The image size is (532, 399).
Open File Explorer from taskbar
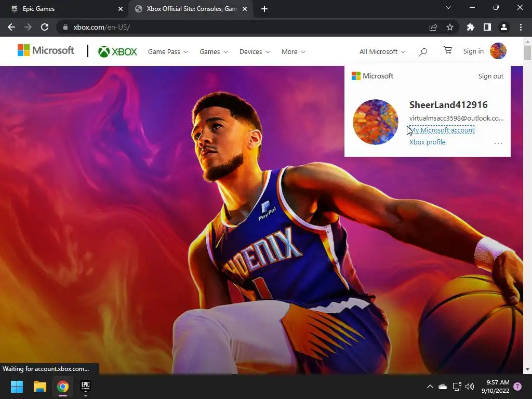pos(39,387)
